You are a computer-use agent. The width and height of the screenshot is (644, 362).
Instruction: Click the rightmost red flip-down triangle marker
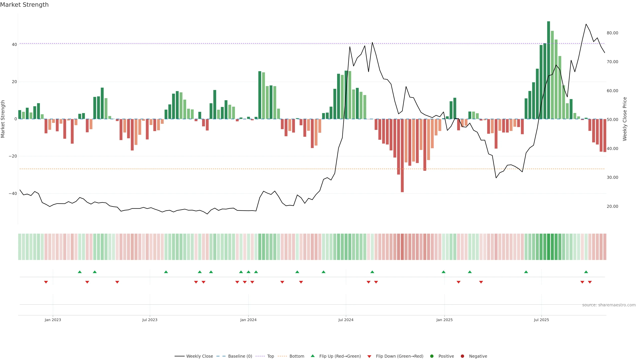tap(590, 282)
